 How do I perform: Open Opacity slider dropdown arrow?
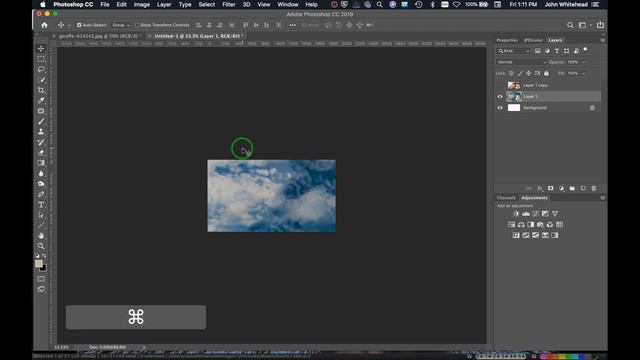click(584, 62)
